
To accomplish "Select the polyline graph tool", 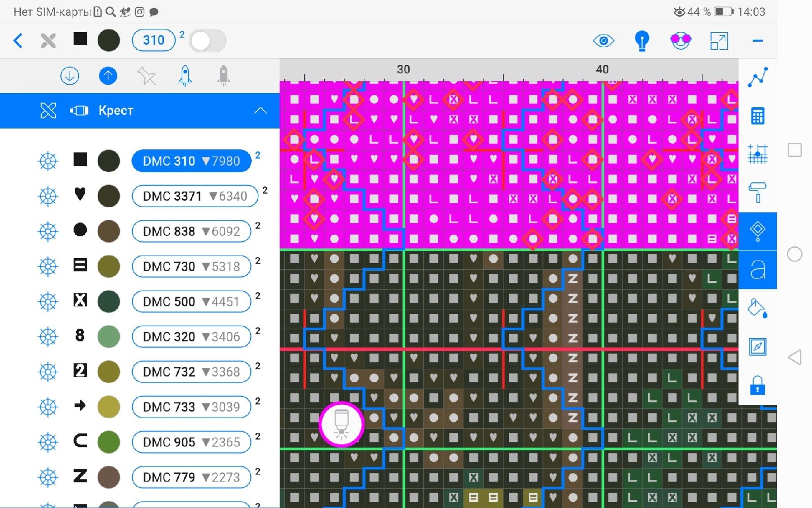I will [x=758, y=77].
